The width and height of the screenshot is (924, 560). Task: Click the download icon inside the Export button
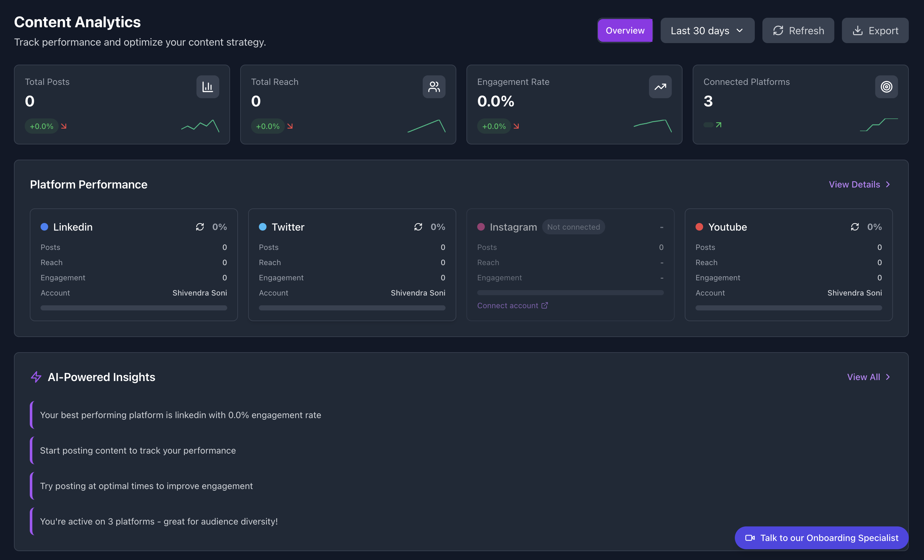coord(858,30)
